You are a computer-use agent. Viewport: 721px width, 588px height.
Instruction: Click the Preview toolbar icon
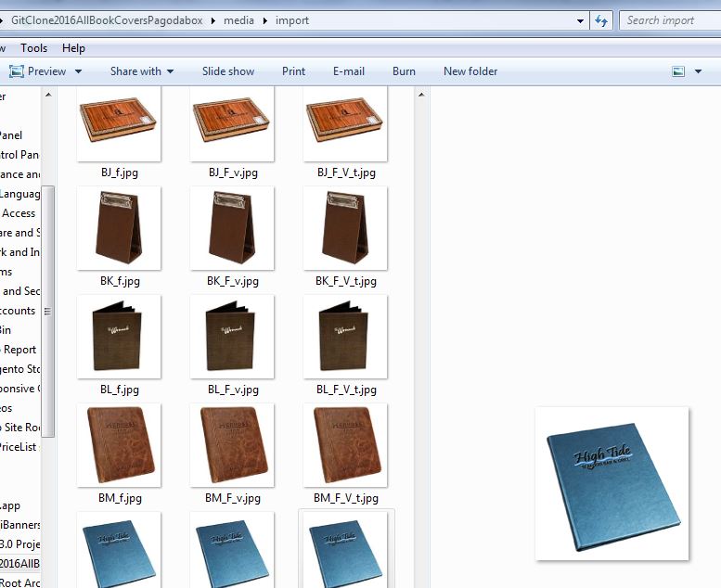(17, 71)
